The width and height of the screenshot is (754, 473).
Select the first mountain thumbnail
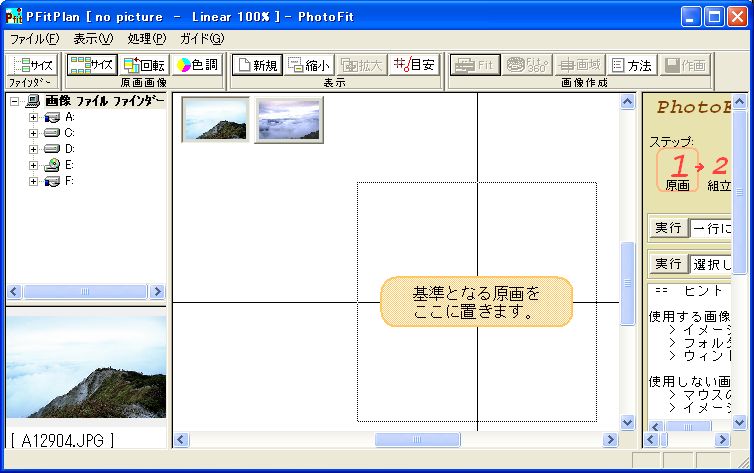click(216, 120)
